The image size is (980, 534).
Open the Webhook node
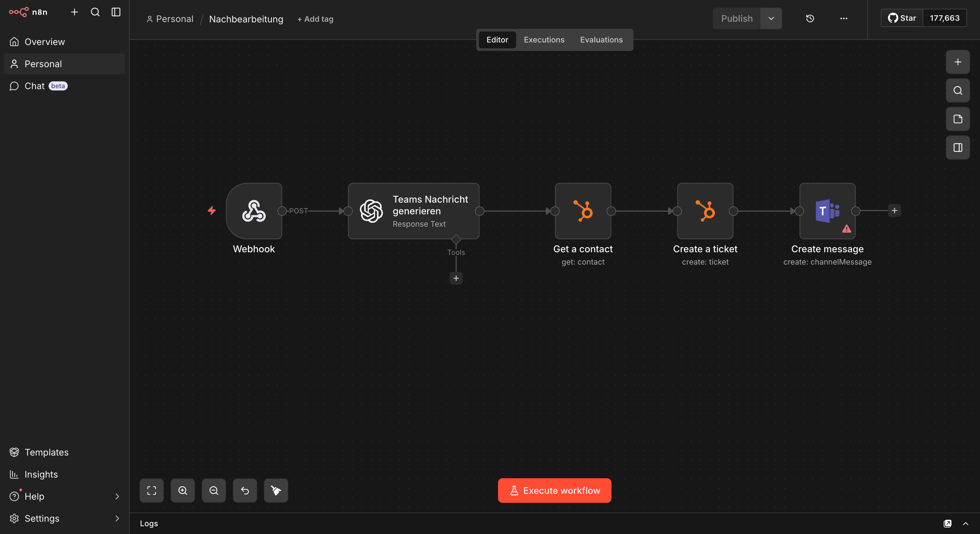[253, 211]
